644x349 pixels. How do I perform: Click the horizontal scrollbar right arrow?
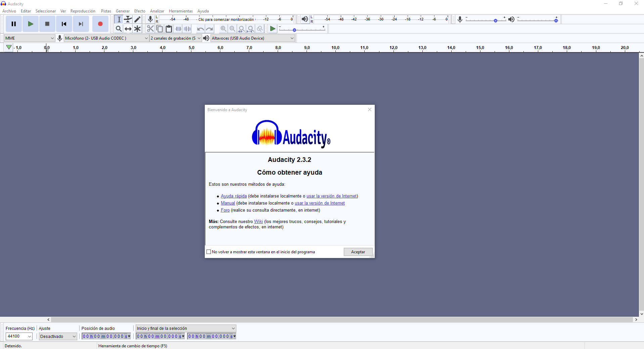click(x=636, y=320)
